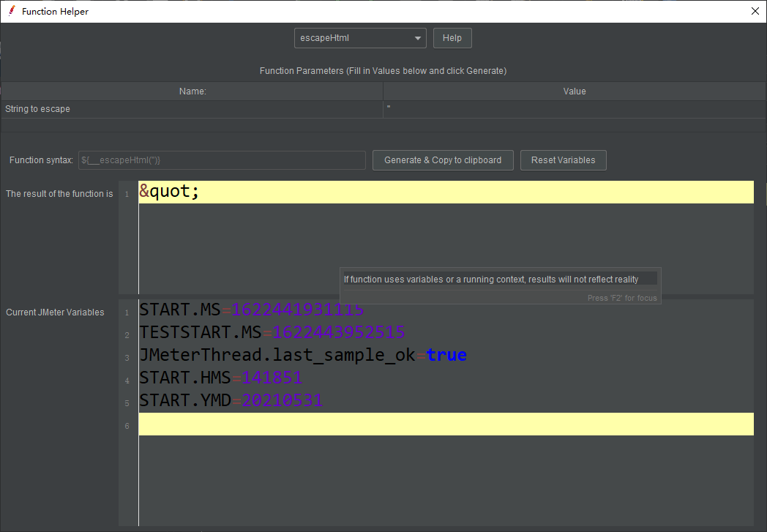
Task: Click the START.YMD=20210531 line
Action: [231, 400]
